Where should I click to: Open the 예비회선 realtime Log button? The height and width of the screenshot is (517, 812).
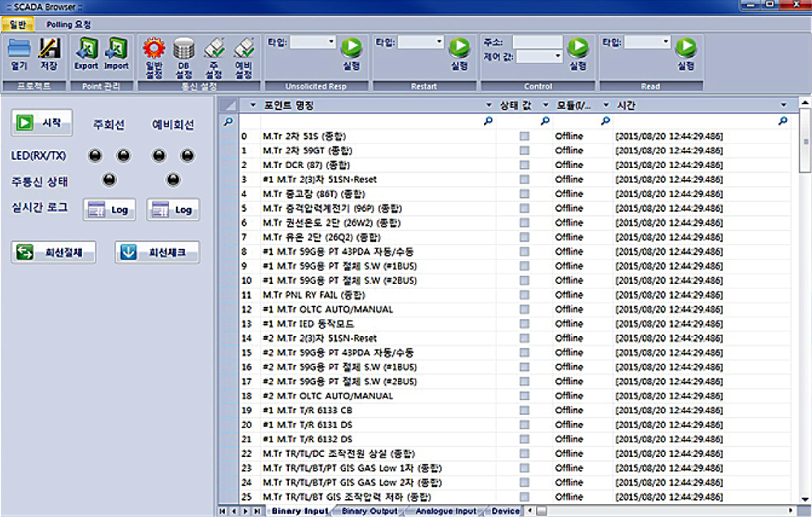pos(173,209)
